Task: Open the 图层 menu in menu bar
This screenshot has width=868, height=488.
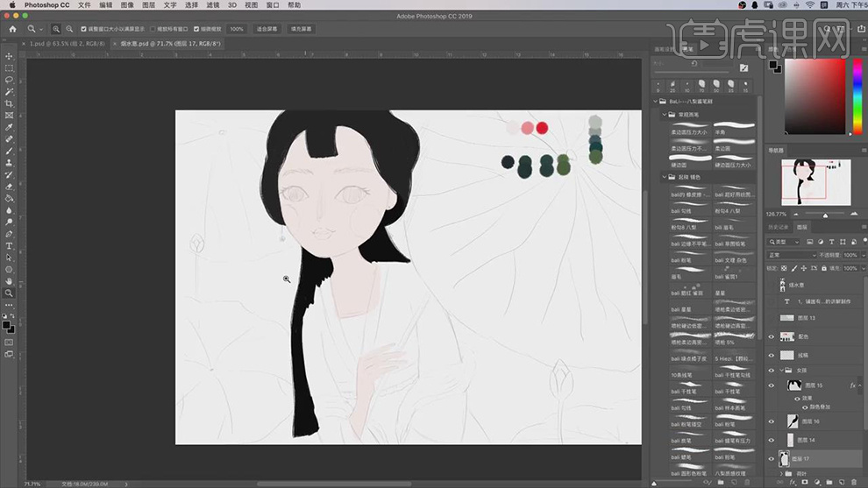Action: [x=148, y=5]
